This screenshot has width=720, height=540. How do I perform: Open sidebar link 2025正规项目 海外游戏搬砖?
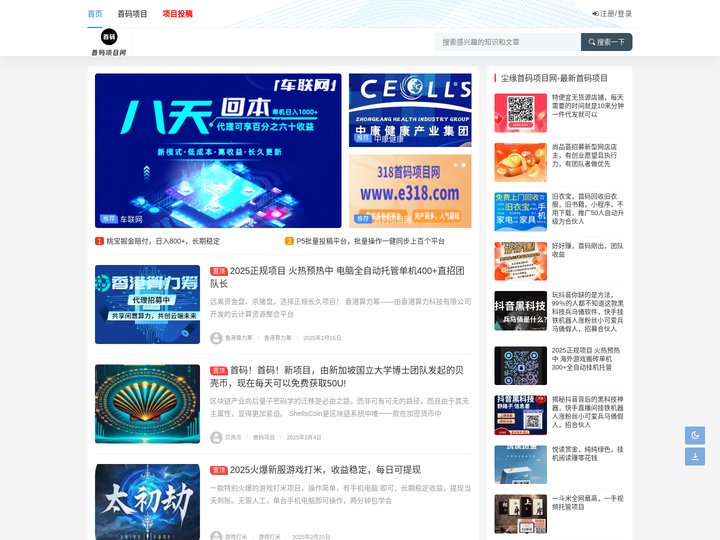click(585, 359)
